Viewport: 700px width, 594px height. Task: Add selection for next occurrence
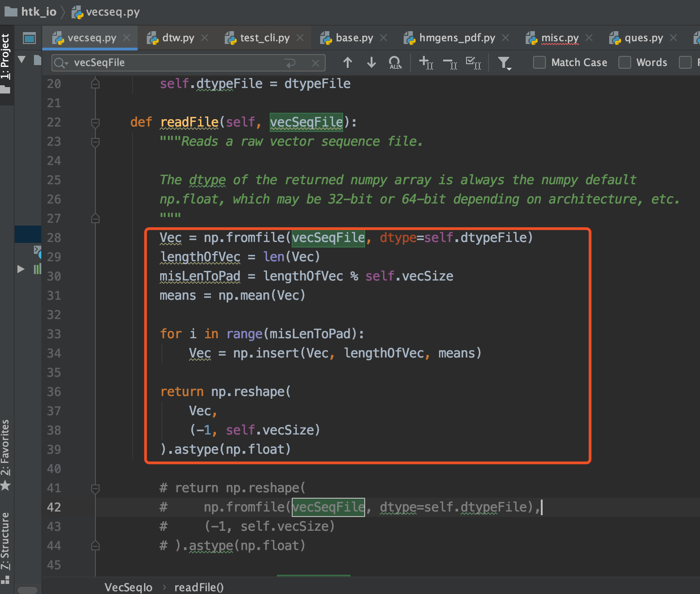coord(426,62)
